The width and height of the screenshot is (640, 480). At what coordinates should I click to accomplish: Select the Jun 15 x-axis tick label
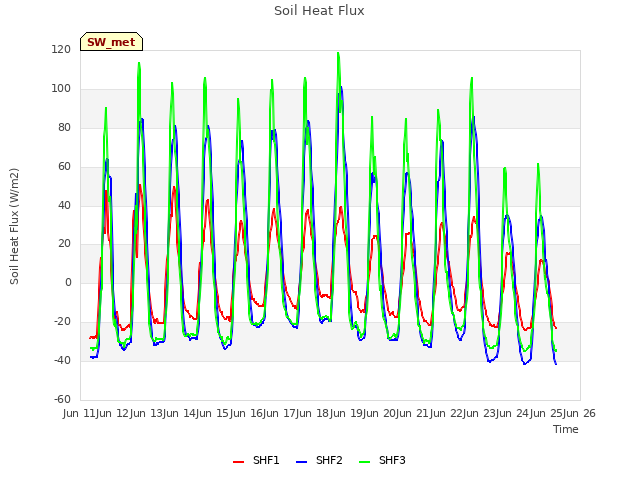click(x=214, y=413)
